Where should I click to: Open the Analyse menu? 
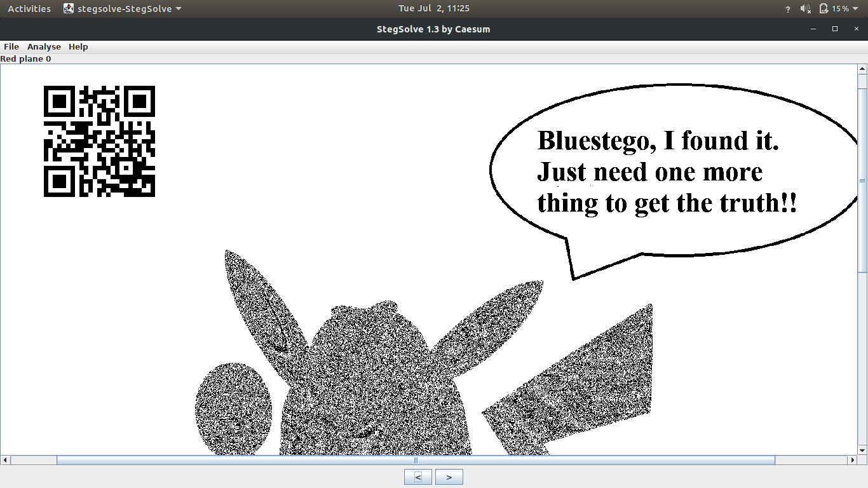(44, 46)
